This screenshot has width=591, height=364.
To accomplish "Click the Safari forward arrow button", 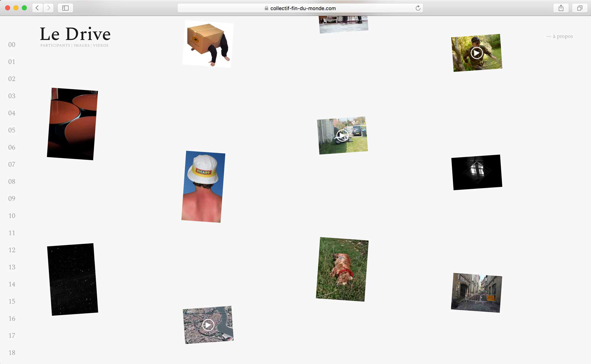I will tap(48, 8).
